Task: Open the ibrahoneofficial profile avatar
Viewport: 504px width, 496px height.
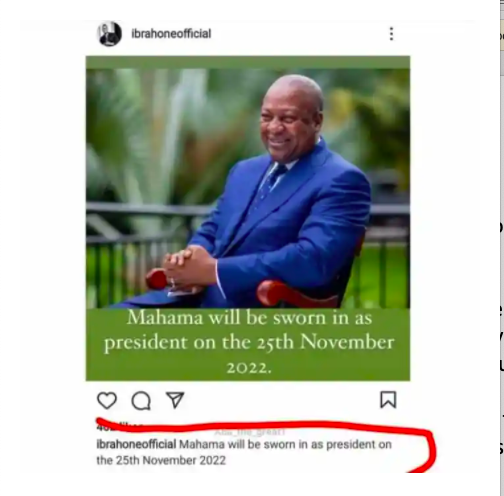Action: tap(109, 34)
